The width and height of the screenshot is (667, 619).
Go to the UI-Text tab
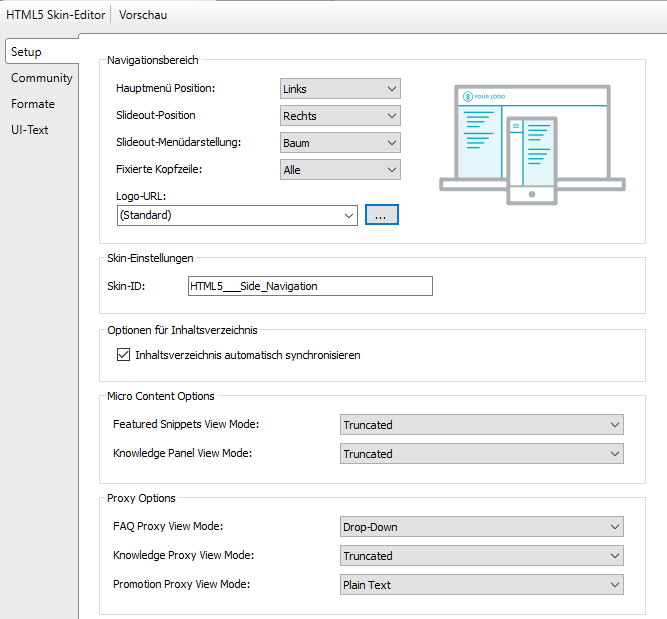tap(30, 130)
